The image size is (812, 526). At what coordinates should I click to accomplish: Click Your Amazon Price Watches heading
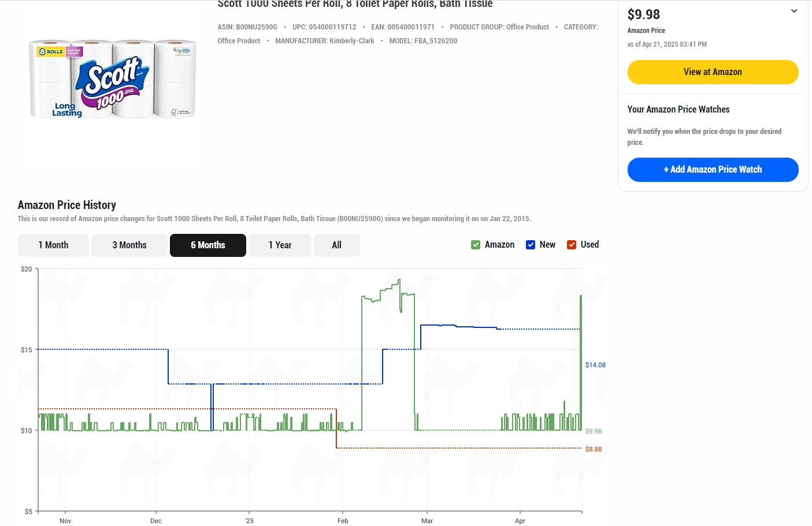tap(678, 110)
